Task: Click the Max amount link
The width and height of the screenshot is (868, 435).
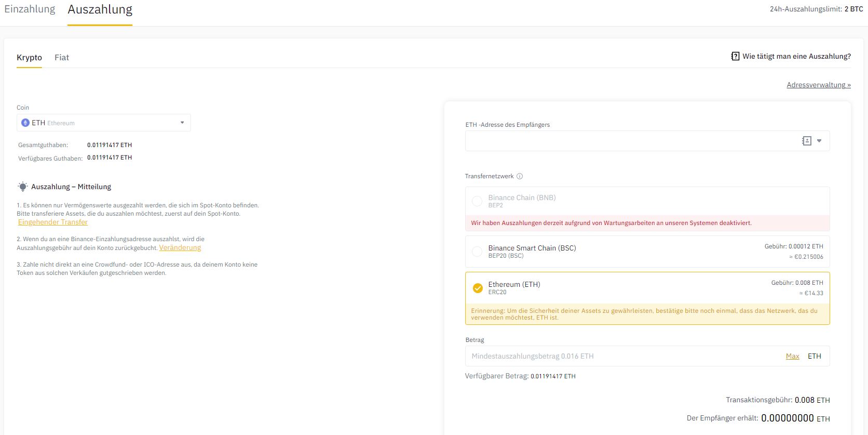Action: 792,356
